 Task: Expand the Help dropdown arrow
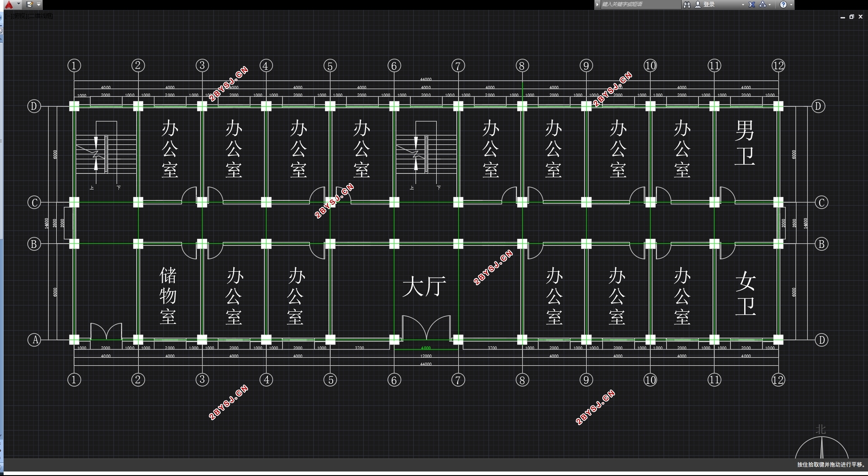click(791, 4)
